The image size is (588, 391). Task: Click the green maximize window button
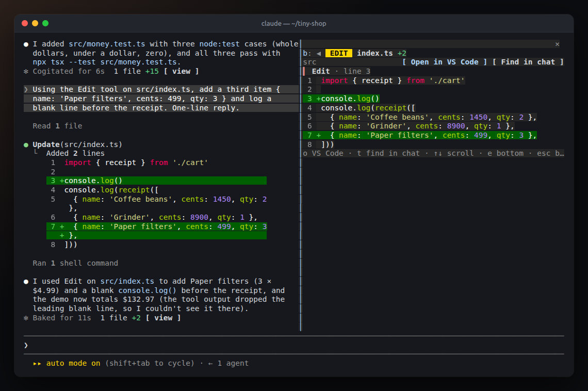click(45, 23)
